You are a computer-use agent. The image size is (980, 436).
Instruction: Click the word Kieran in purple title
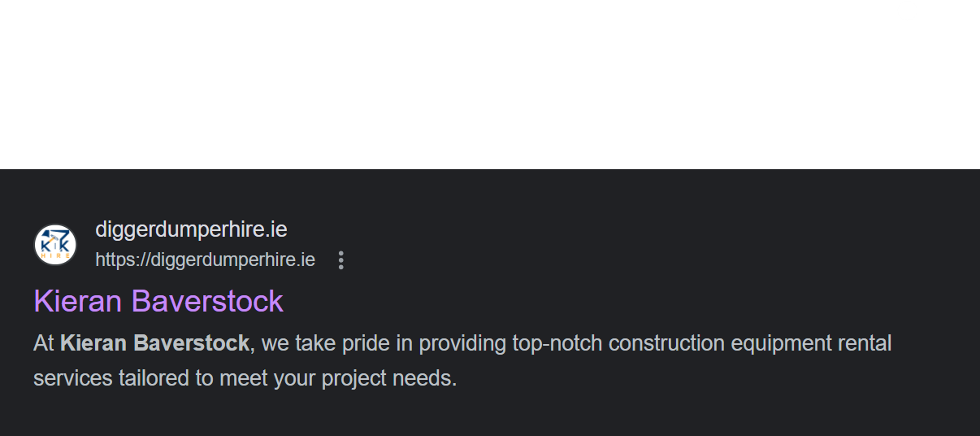79,301
